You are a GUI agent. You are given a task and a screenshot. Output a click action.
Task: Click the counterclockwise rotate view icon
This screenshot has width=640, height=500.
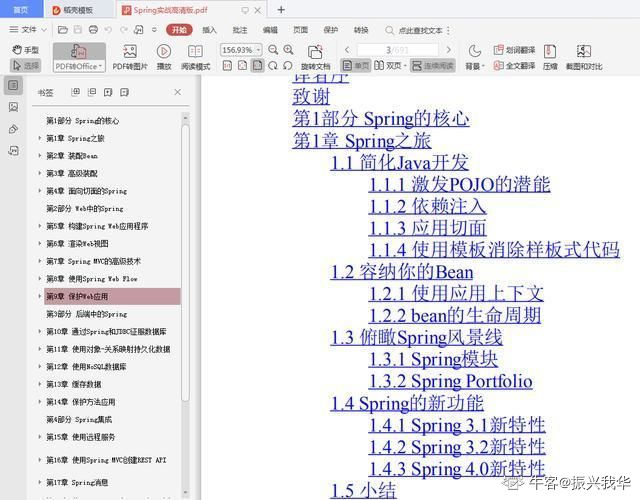(x=288, y=65)
